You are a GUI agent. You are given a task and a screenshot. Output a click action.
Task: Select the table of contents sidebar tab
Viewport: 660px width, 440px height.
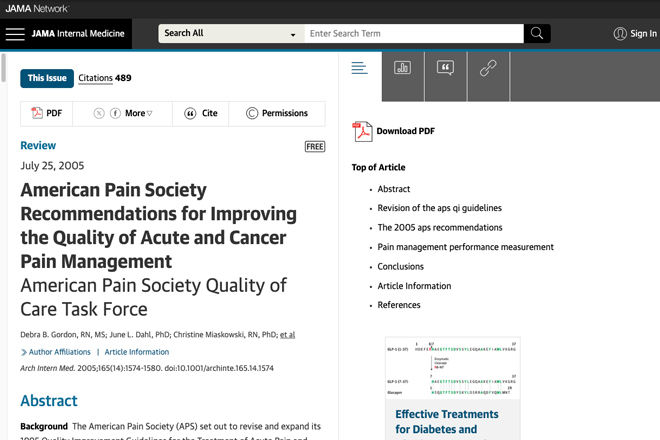click(x=360, y=68)
